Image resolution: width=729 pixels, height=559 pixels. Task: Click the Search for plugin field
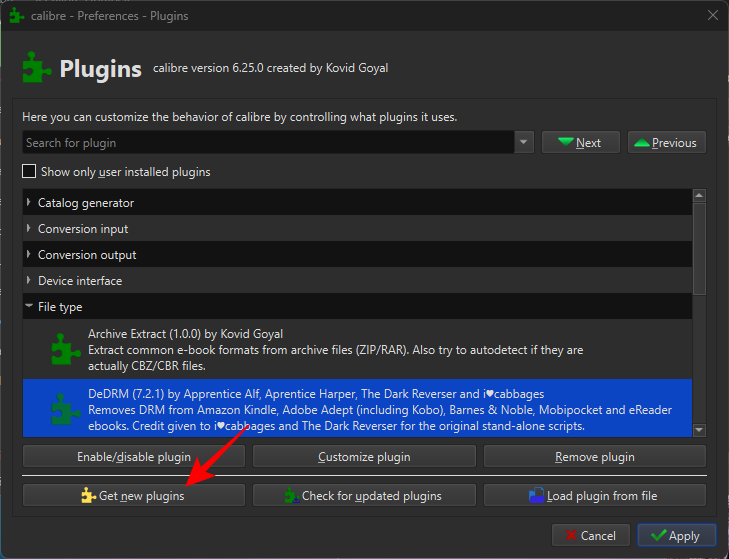click(268, 143)
